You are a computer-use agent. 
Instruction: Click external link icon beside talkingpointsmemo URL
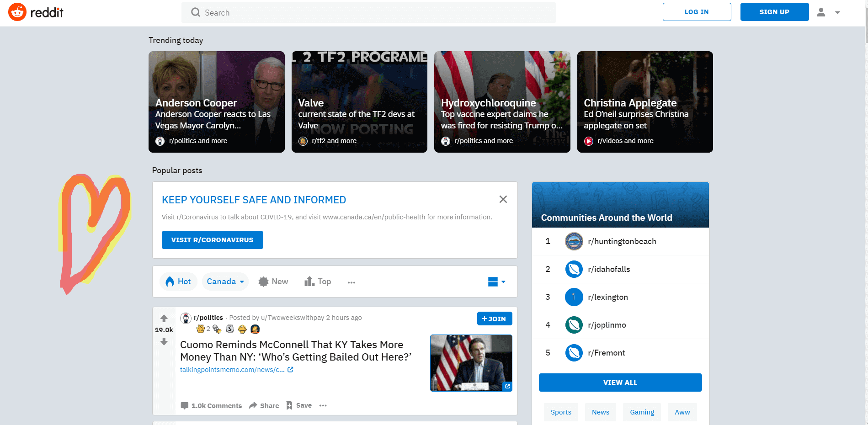coord(290,370)
